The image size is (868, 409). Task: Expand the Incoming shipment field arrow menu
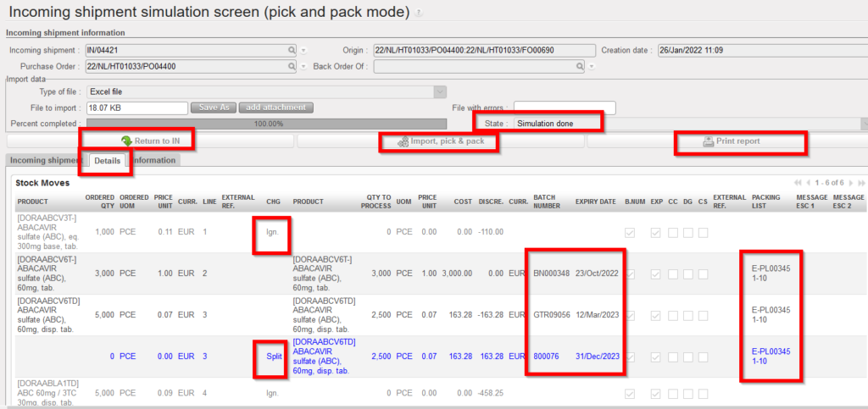(x=304, y=51)
